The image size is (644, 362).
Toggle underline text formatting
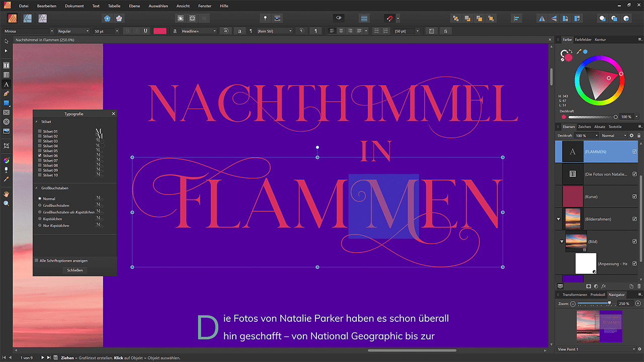145,31
